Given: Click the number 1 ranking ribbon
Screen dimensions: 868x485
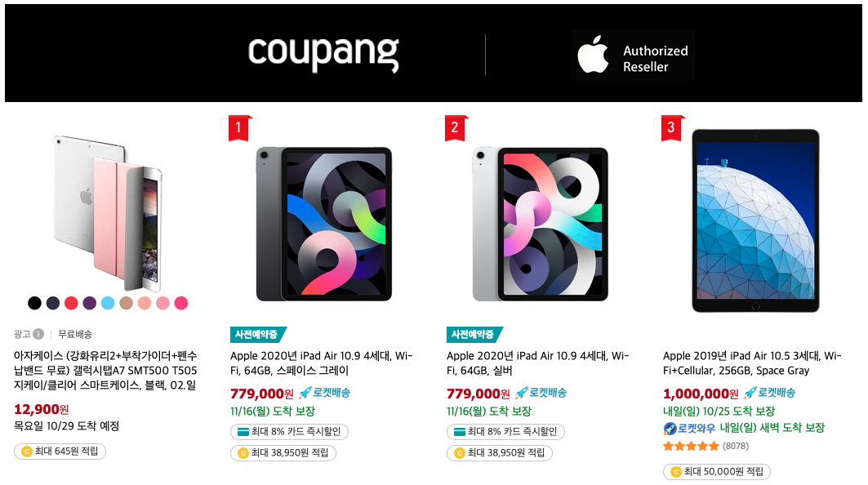Looking at the screenshot, I should pos(240,128).
